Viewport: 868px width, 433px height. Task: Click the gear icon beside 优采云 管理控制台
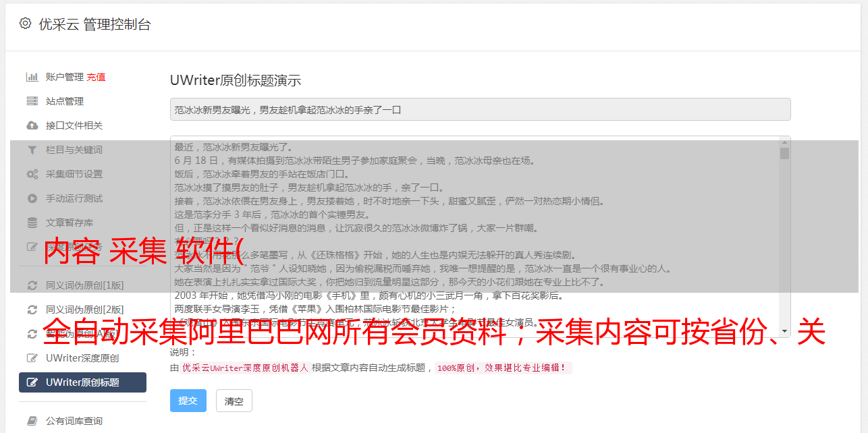tap(25, 24)
